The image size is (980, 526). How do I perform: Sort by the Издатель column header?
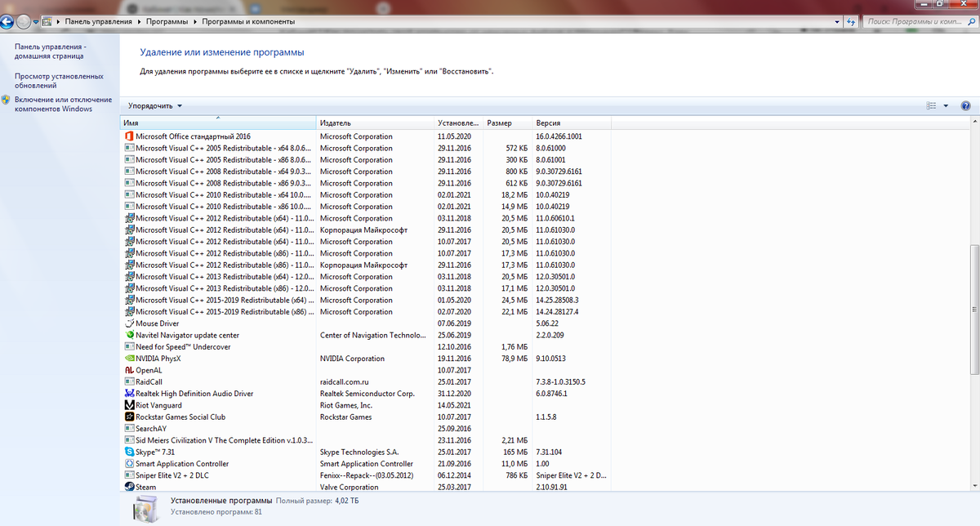tap(375, 123)
